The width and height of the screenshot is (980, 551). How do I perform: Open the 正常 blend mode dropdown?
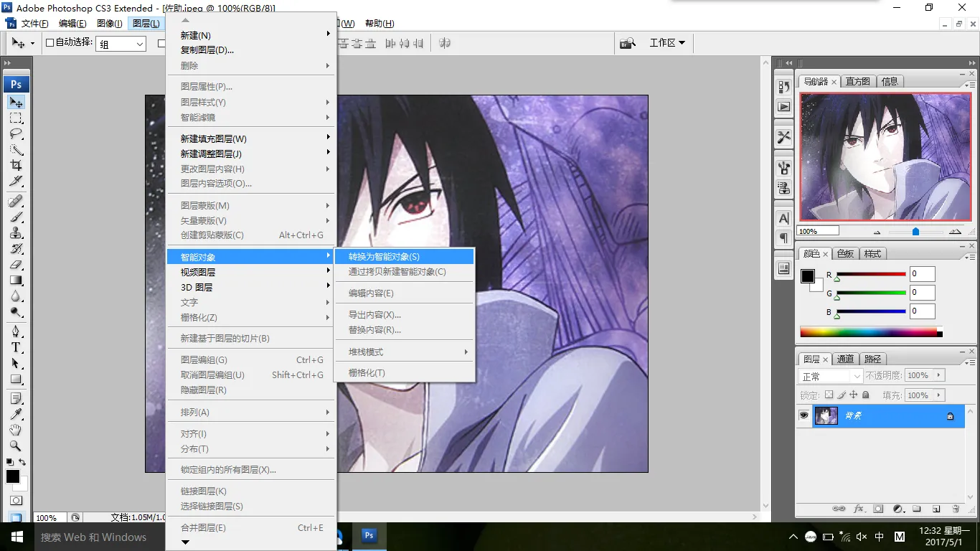(831, 376)
